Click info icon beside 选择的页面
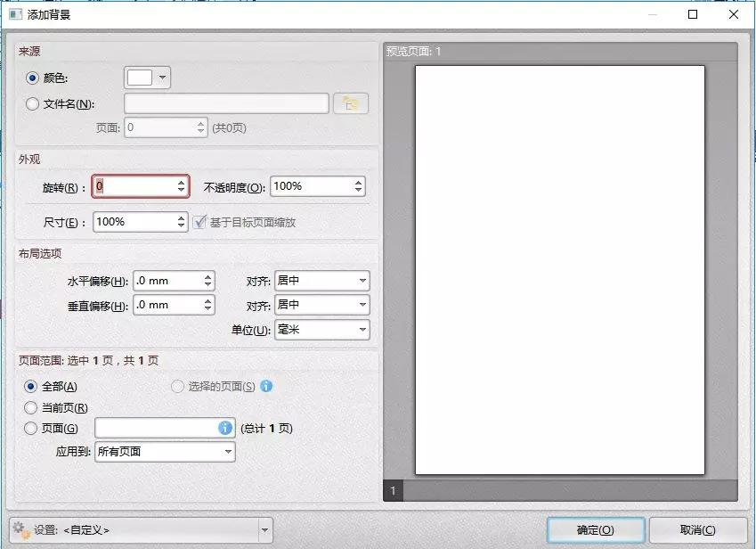 tap(266, 386)
